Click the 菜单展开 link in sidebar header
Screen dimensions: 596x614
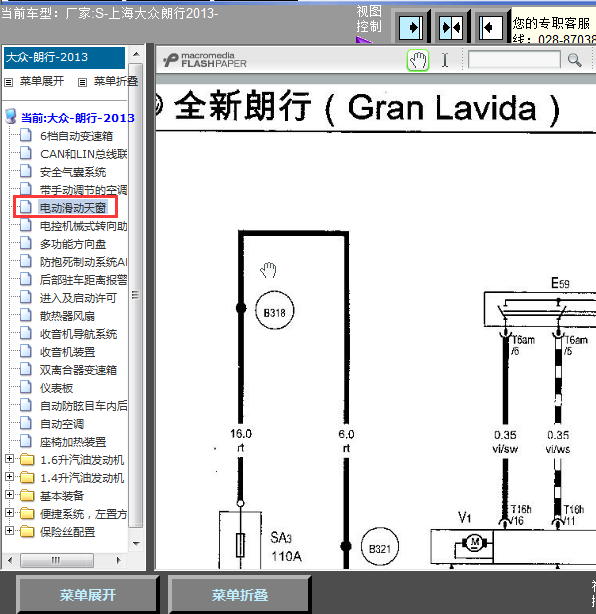42,81
